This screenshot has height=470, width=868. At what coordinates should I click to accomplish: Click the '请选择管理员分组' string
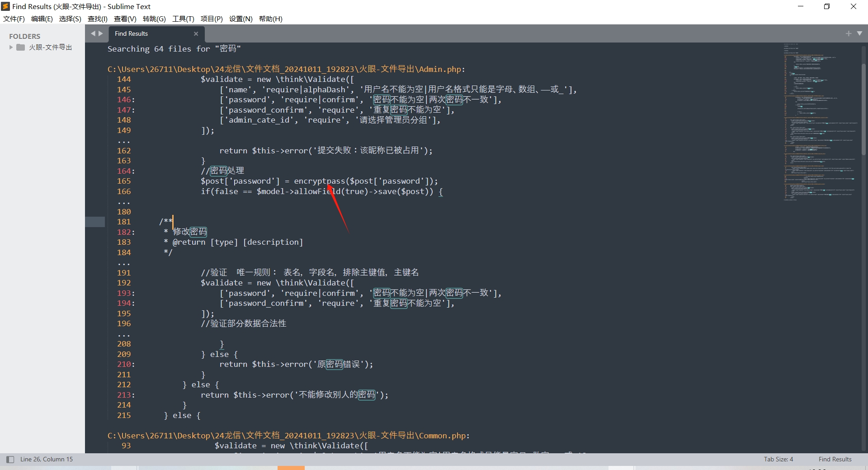393,120
